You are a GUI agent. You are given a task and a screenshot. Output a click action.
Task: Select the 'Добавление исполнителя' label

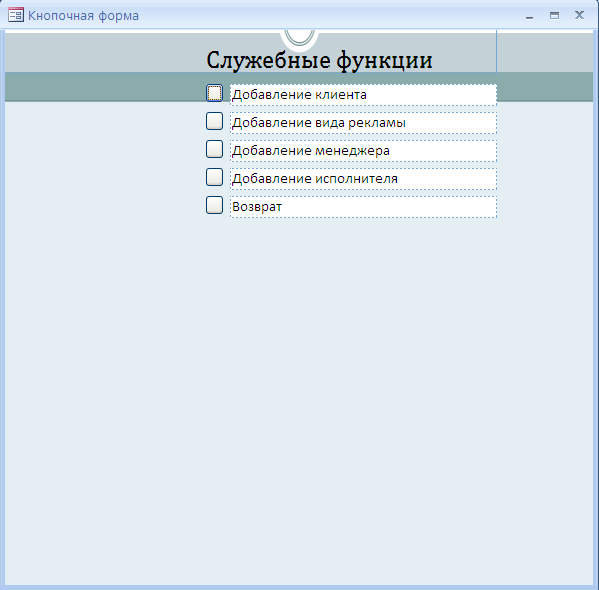click(363, 179)
